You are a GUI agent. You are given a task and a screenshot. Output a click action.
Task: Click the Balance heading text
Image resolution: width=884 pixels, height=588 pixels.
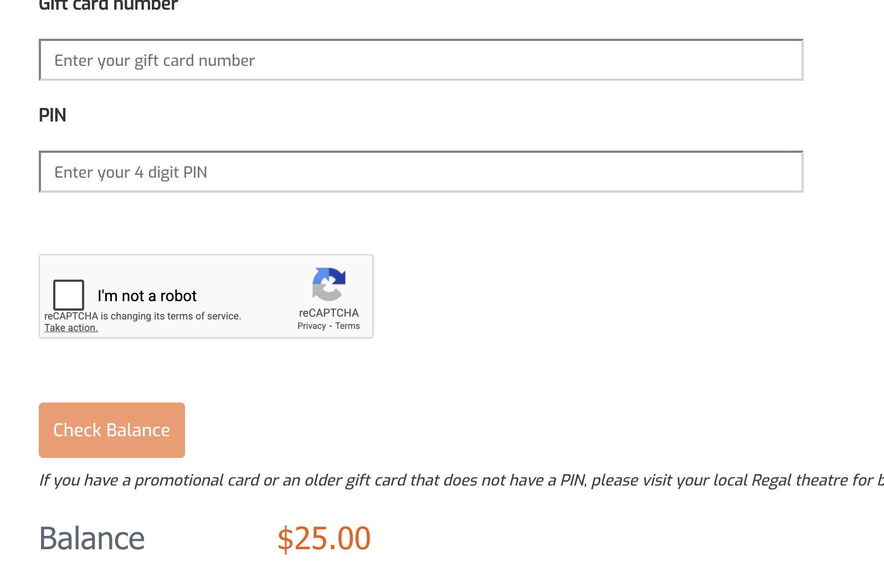pos(92,538)
